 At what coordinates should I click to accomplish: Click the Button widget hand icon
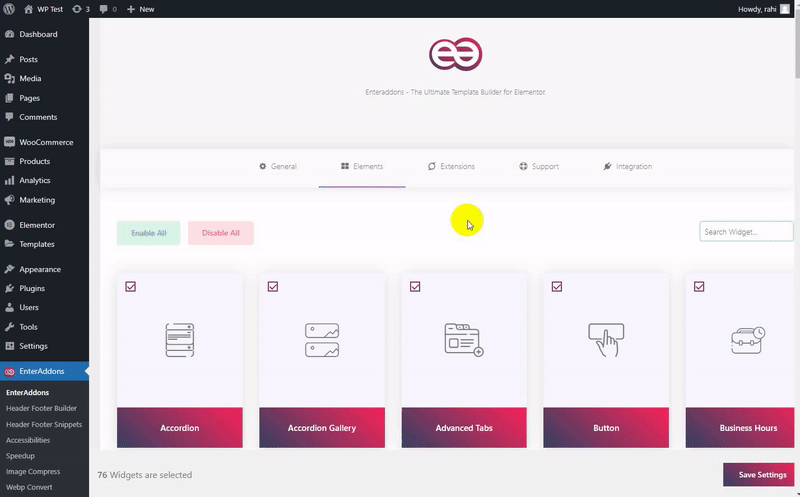[x=606, y=340]
